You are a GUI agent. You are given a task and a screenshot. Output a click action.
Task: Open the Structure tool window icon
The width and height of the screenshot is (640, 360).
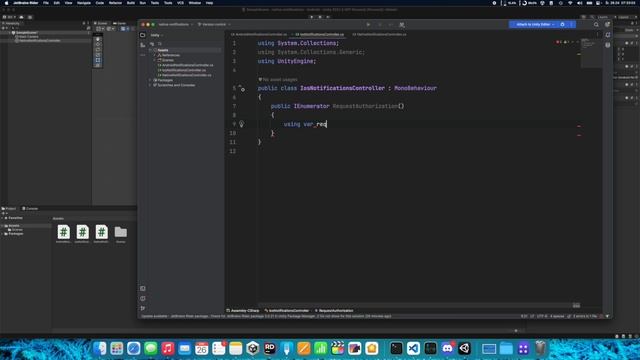142,45
